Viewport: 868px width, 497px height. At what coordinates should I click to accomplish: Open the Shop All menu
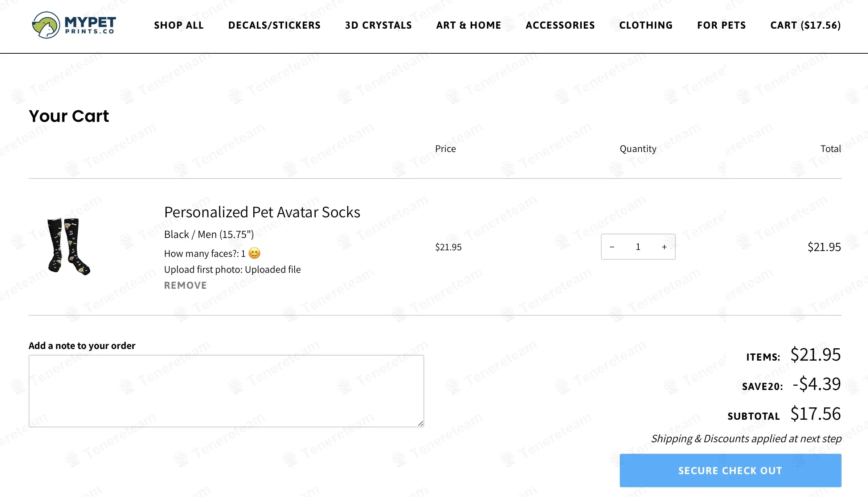point(179,25)
